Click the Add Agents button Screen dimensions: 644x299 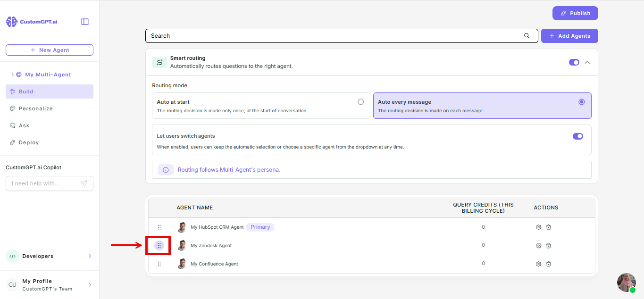(x=569, y=36)
